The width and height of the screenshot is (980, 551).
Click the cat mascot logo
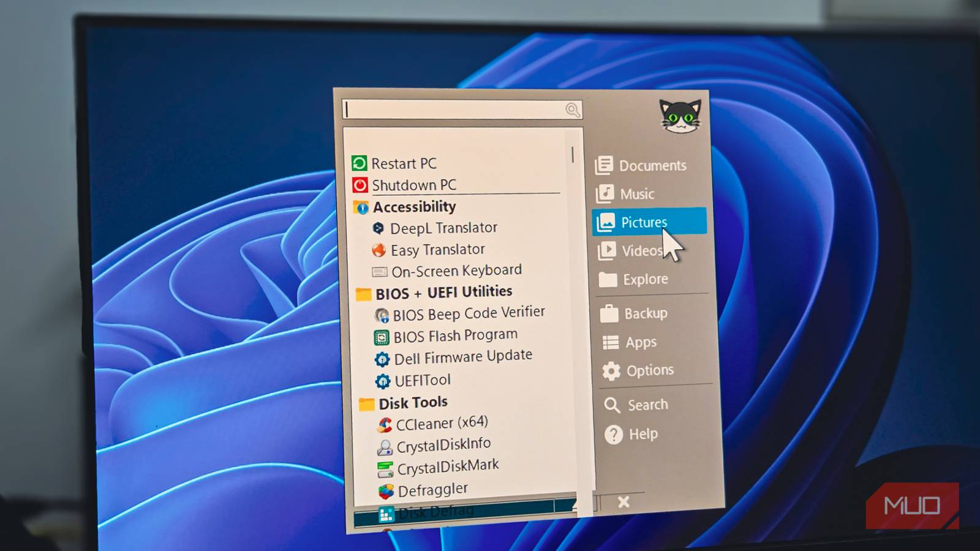tap(681, 116)
